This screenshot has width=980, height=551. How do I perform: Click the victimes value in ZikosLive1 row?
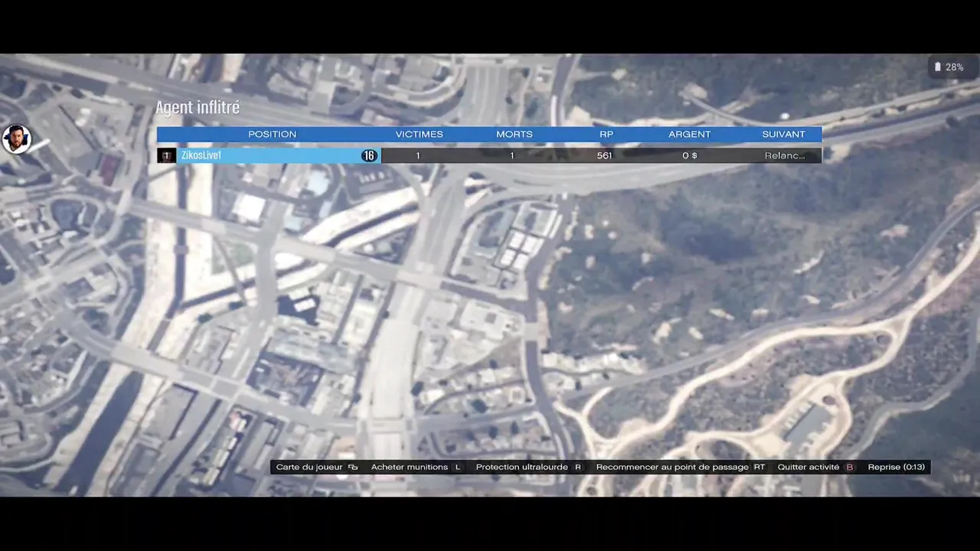(x=418, y=155)
